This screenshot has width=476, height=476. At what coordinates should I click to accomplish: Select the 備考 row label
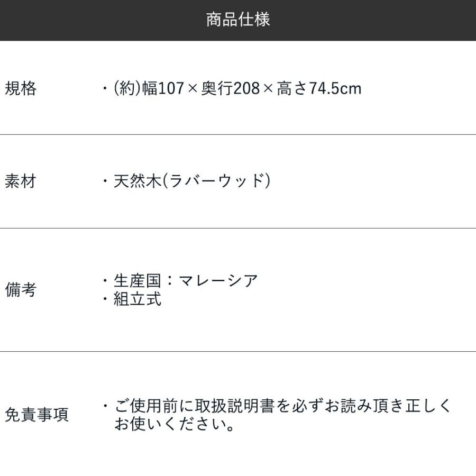(21, 290)
